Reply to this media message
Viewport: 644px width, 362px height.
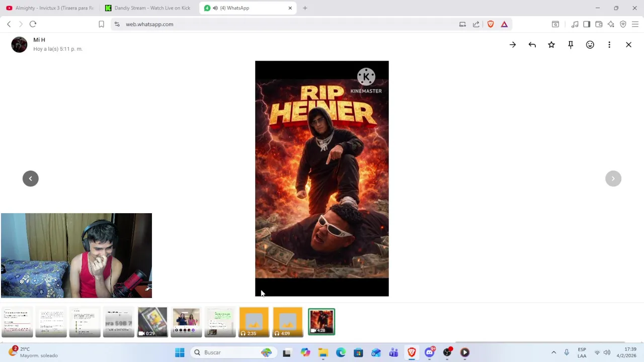click(532, 45)
